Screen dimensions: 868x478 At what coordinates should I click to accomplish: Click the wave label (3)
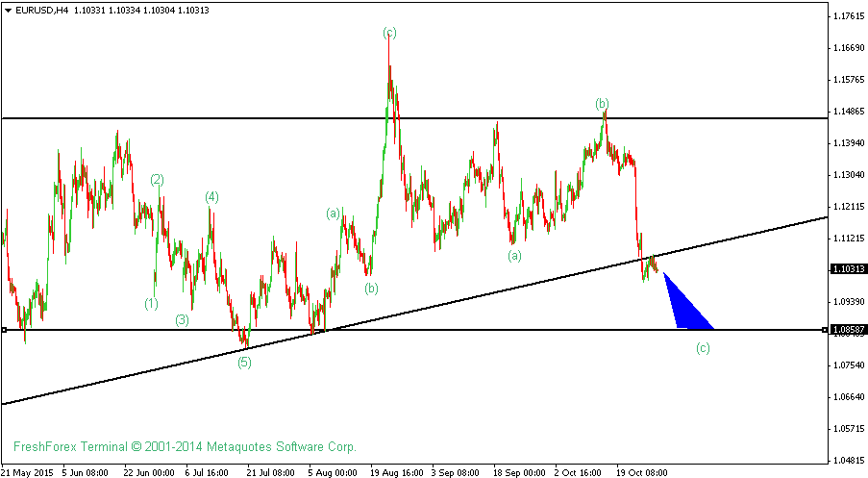pyautogui.click(x=182, y=319)
